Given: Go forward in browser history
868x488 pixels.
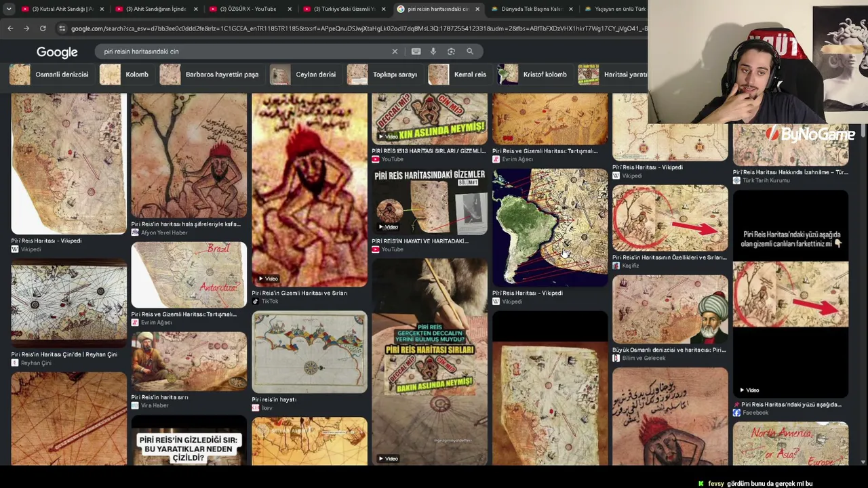Looking at the screenshot, I should 26,28.
